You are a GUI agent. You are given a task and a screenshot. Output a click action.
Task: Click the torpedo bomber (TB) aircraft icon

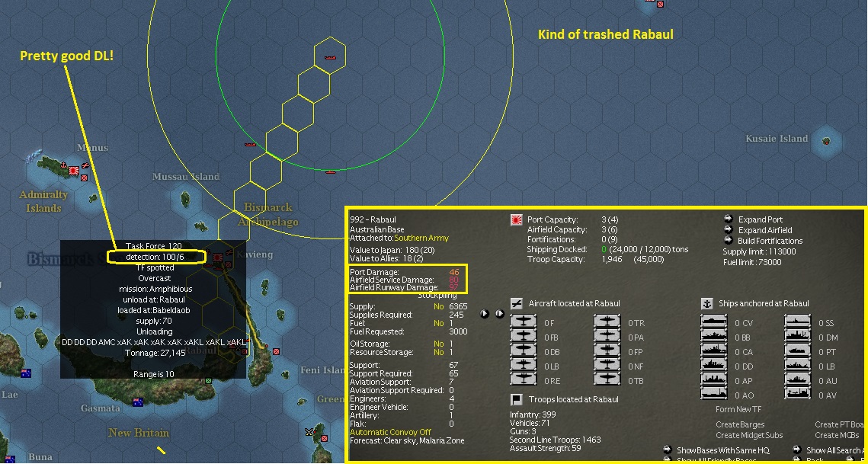tap(608, 380)
